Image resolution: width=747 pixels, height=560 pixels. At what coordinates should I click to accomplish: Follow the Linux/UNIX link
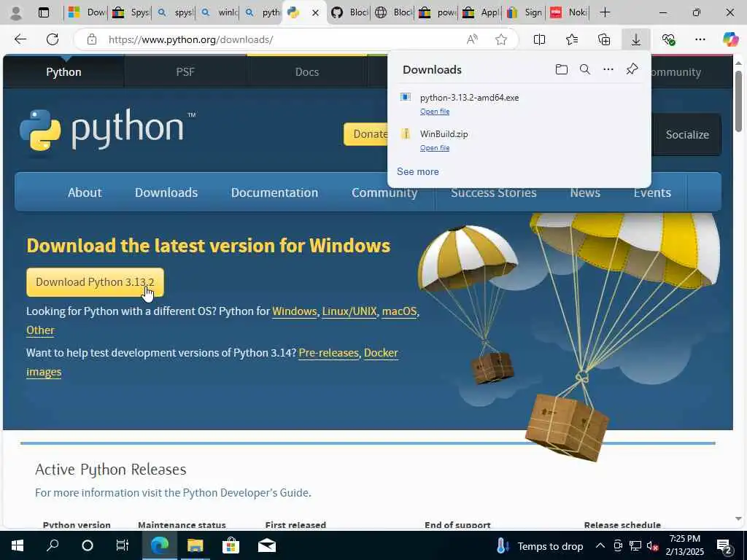[x=349, y=311]
